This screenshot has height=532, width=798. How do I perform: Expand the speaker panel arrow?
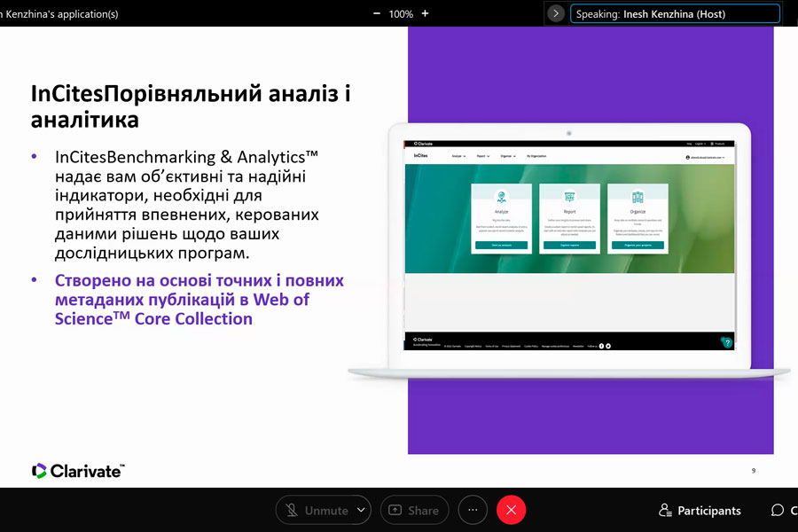pyautogui.click(x=556, y=13)
